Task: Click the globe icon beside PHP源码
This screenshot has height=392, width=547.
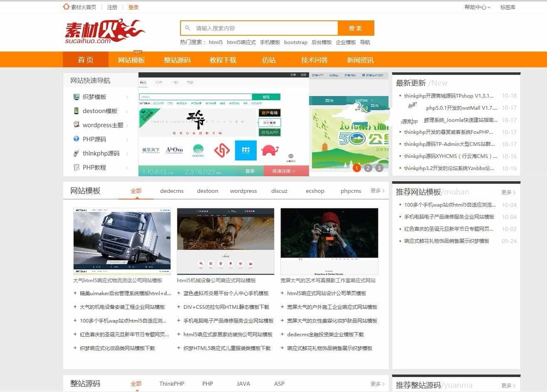Action: coord(76,139)
